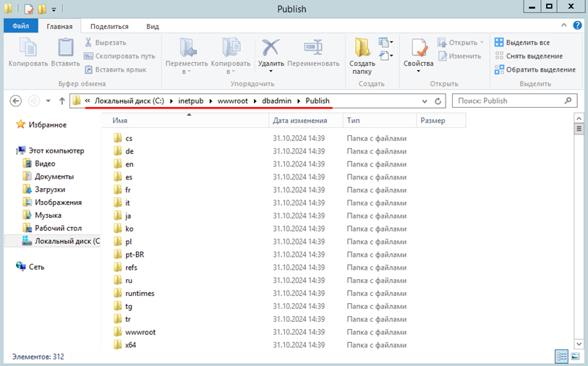Open the quick access toolbar customize arrow
The image size is (588, 366).
point(54,9)
